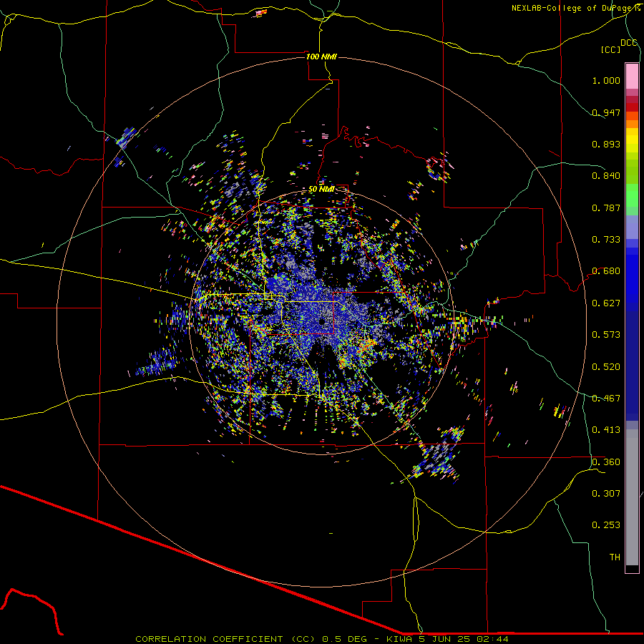Select the 0.680 scale value
644x644 pixels.
pyautogui.click(x=606, y=271)
